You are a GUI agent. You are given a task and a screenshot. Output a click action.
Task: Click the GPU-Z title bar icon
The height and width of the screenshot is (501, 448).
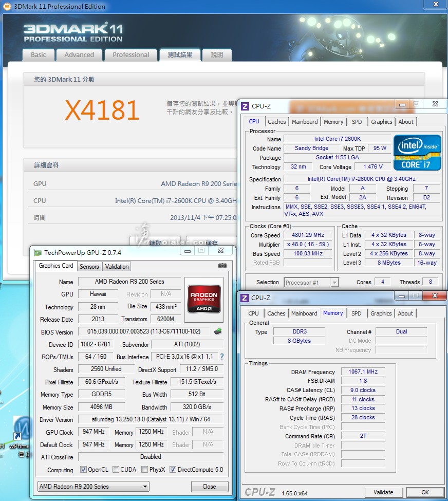tap(38, 253)
